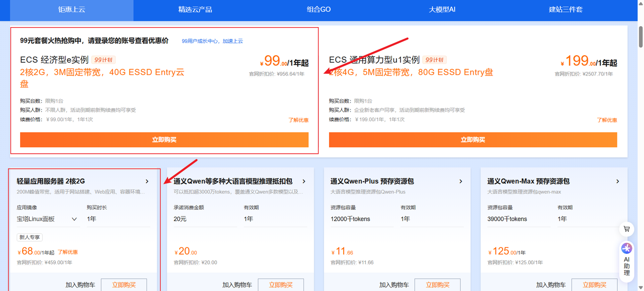Click 立即购买 on the 轻量应用服务器 card
Image resolution: width=644 pixels, height=291 pixels.
coord(124,285)
